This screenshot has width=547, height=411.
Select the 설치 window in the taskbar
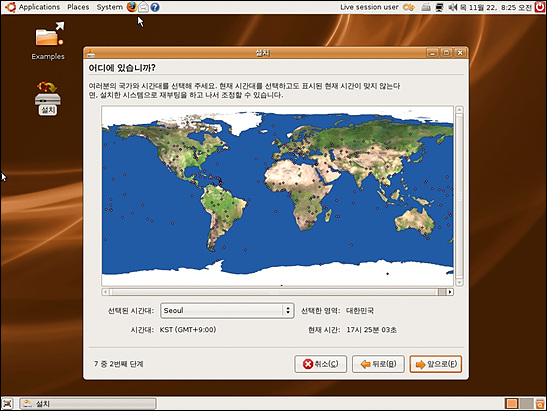click(x=88, y=404)
